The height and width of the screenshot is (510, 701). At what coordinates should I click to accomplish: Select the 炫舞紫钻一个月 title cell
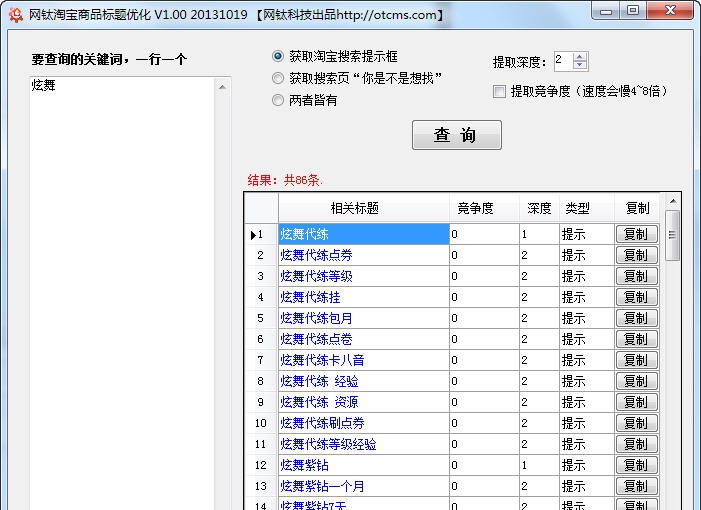pos(363,486)
